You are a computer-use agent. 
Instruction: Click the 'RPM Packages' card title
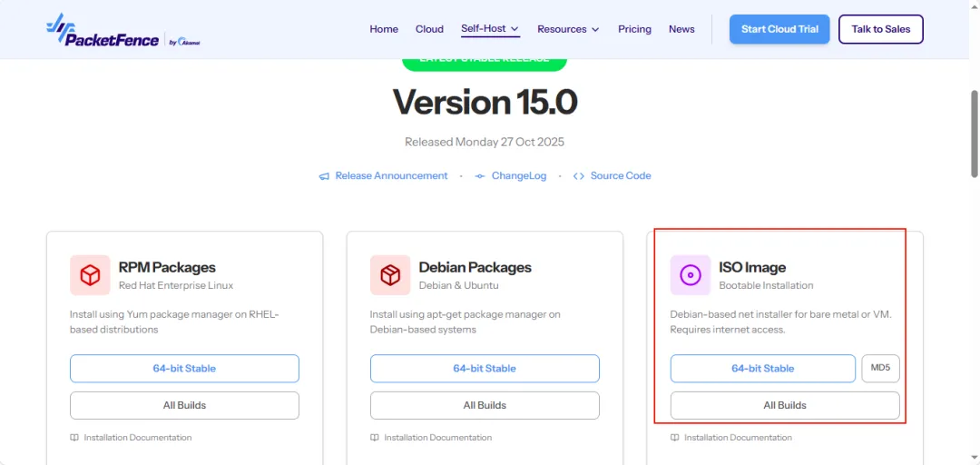[x=167, y=267]
